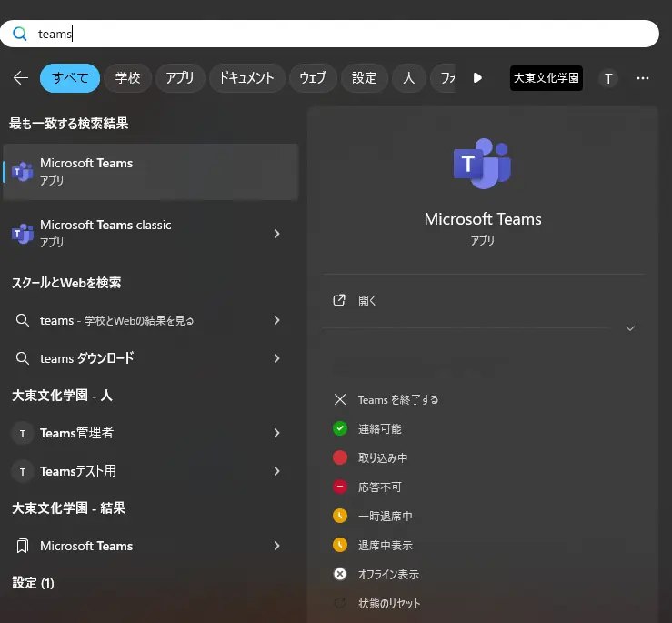
Task: Select 退席中表示 (Appear away) status
Action: 385,545
